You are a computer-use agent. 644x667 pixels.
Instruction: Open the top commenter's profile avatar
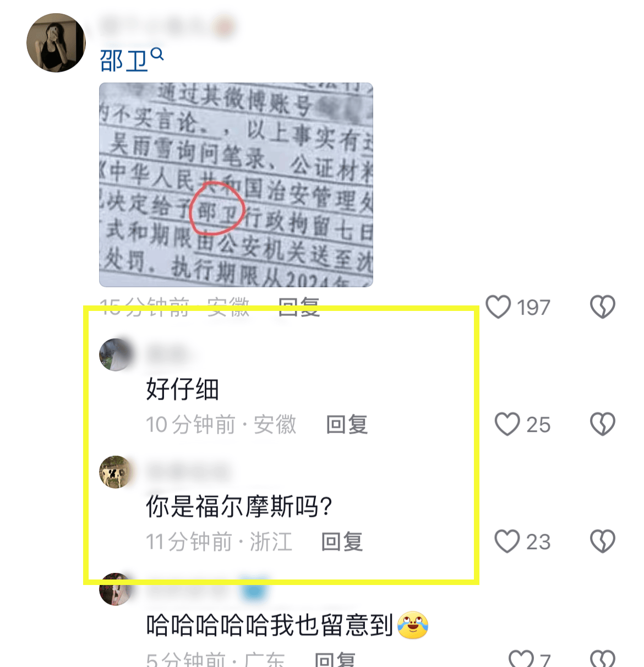(56, 43)
